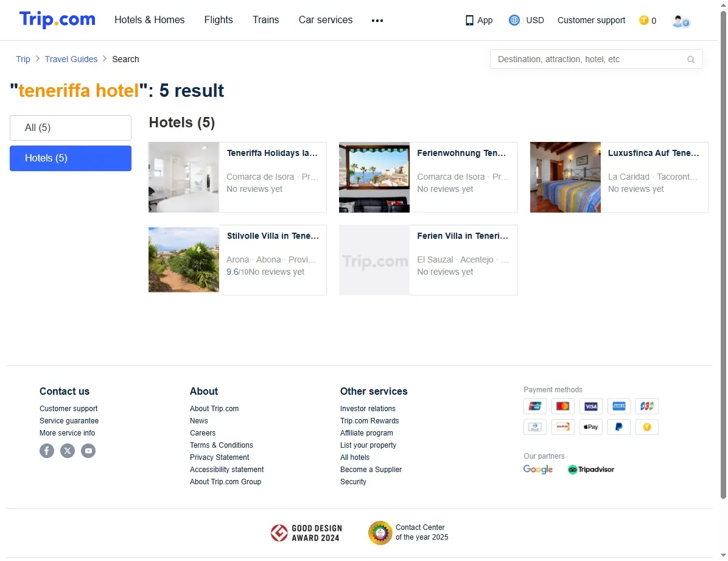Open the Careers footer link
Viewport: 728px width, 561px height.
click(x=203, y=432)
